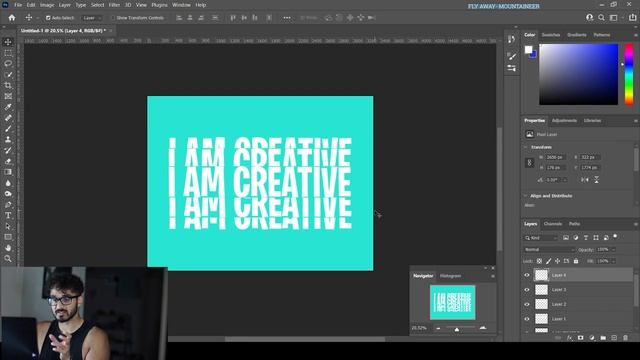Flip horizontal icon in Transform section
This screenshot has height=360, width=640.
tap(584, 180)
